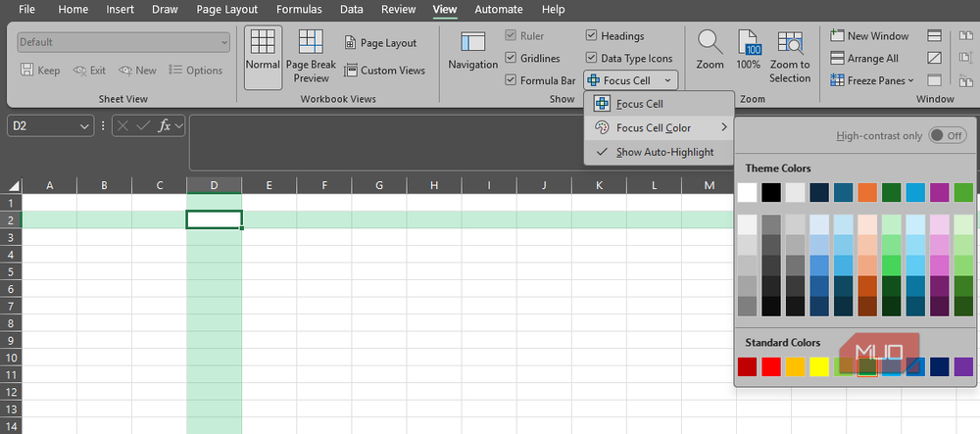The image size is (980, 434).
Task: Click Arrange All windows
Action: (x=864, y=58)
